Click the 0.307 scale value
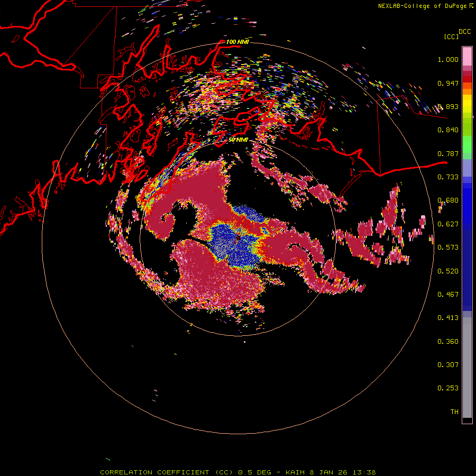The height and width of the screenshot is (476, 476). pyautogui.click(x=448, y=364)
